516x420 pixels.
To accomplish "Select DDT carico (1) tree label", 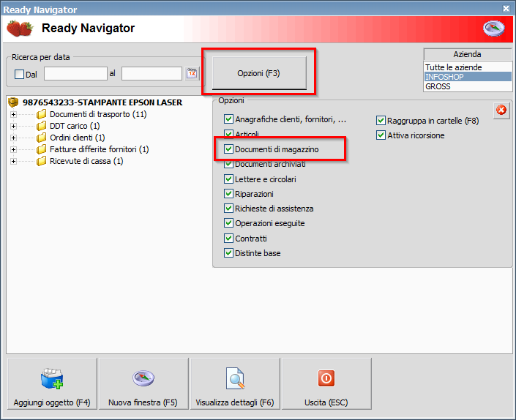I will tap(75, 126).
